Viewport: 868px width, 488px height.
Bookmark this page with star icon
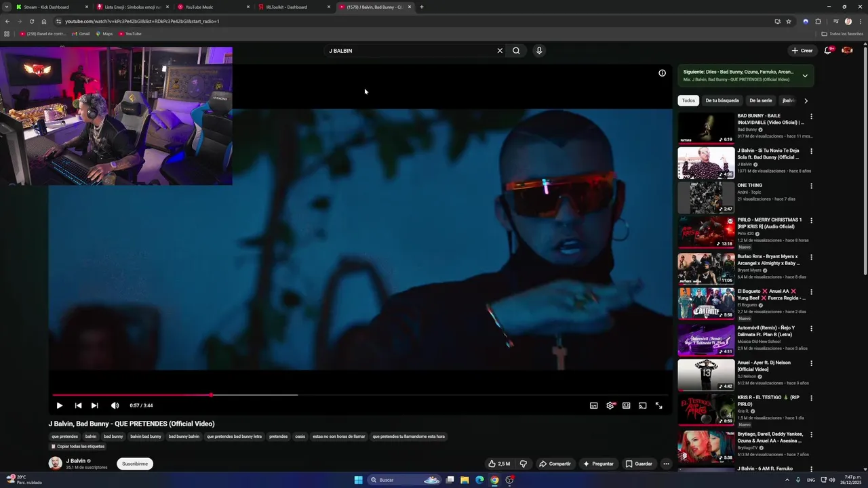[x=789, y=21]
